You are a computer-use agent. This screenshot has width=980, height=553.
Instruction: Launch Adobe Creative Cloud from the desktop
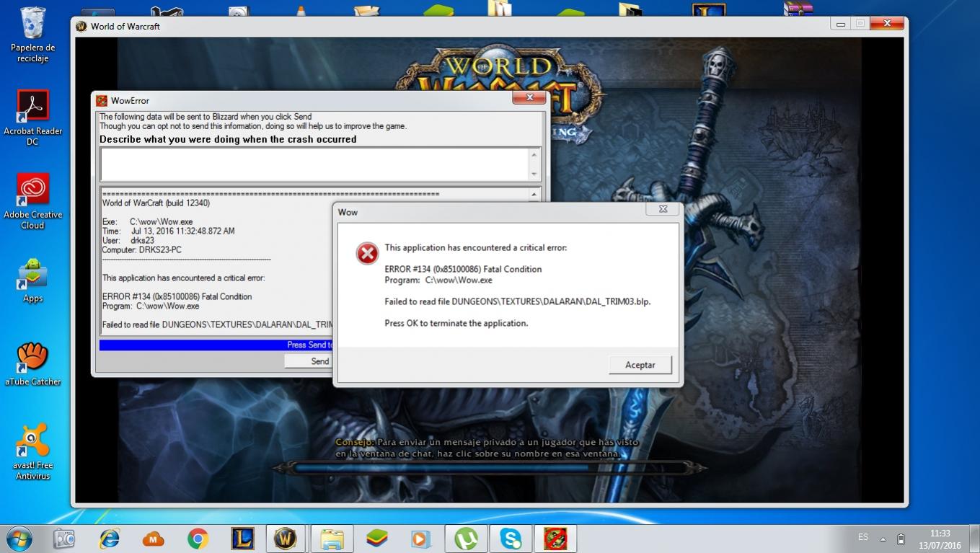[33, 202]
